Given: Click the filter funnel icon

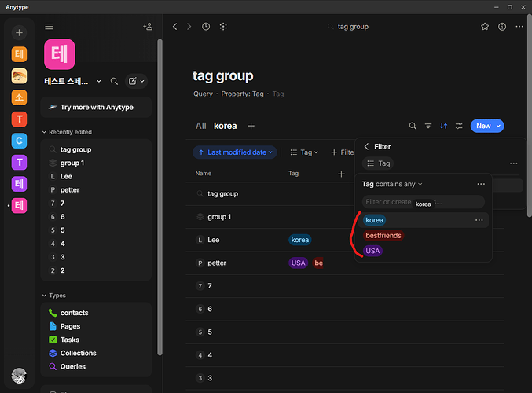Looking at the screenshot, I should [428, 126].
